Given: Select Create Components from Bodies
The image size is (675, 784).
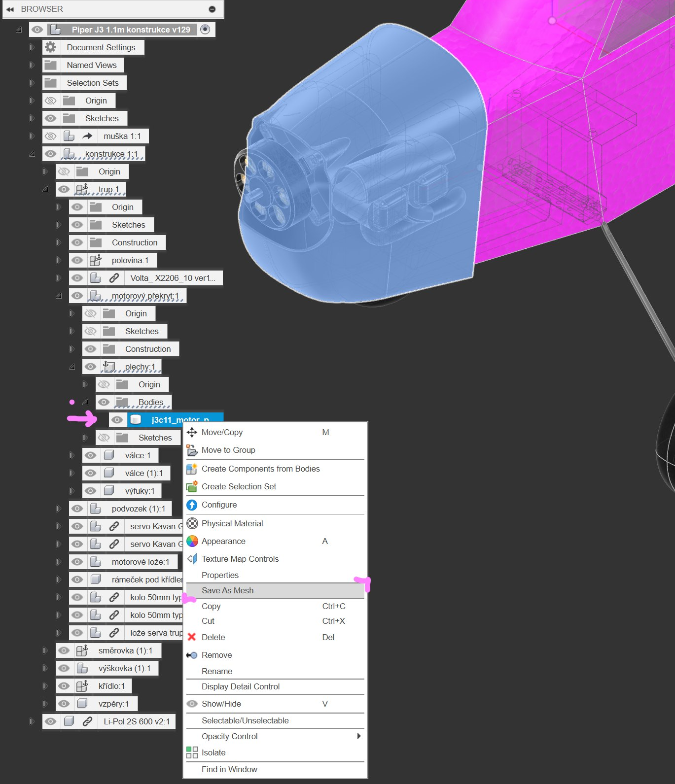Looking at the screenshot, I should coord(260,469).
